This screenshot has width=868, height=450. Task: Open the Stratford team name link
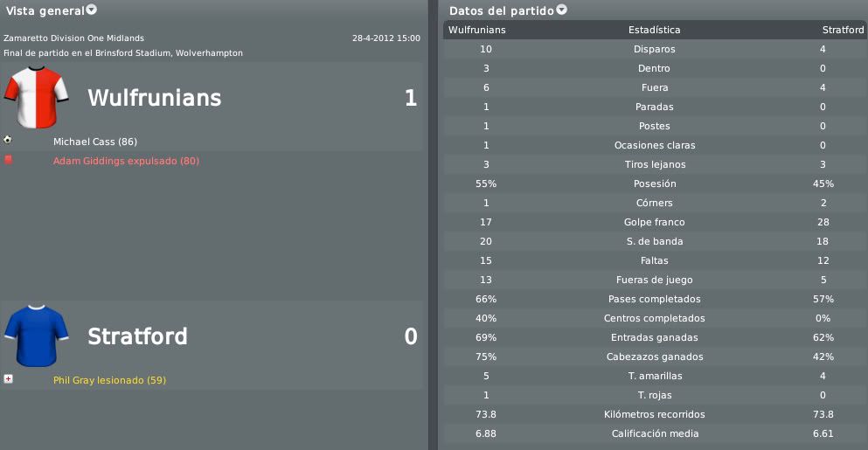(x=137, y=336)
